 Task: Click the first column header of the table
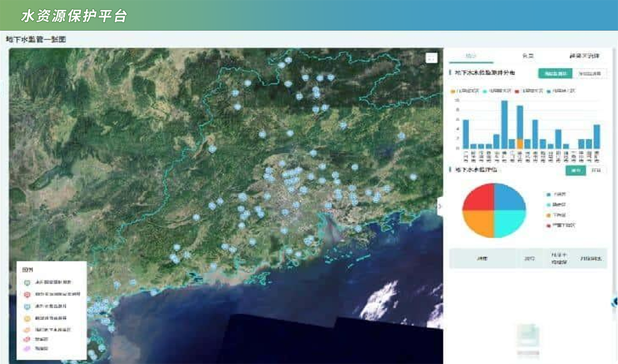pyautogui.click(x=483, y=258)
